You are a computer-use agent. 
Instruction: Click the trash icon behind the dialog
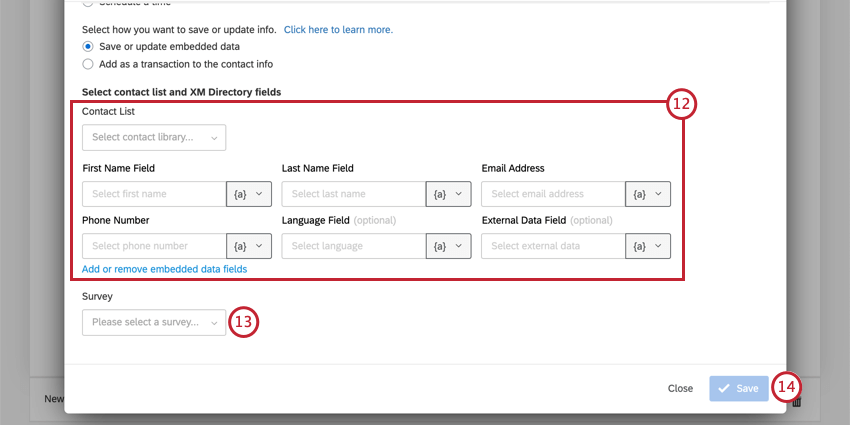point(797,402)
